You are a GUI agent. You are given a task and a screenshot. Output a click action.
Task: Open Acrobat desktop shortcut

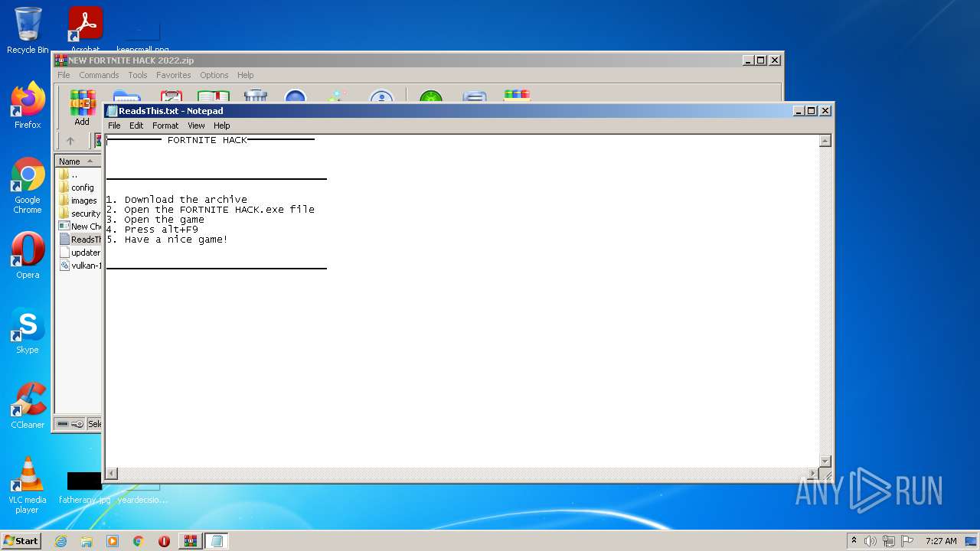[85, 31]
